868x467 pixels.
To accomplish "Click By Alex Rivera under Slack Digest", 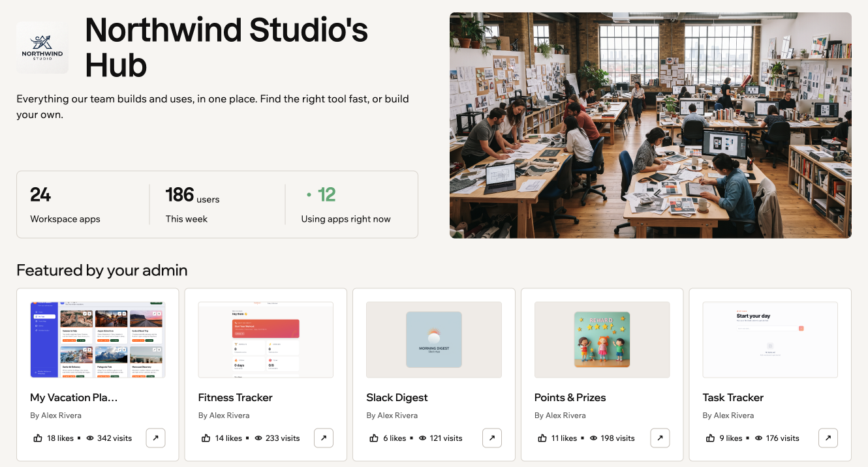I will click(x=392, y=415).
